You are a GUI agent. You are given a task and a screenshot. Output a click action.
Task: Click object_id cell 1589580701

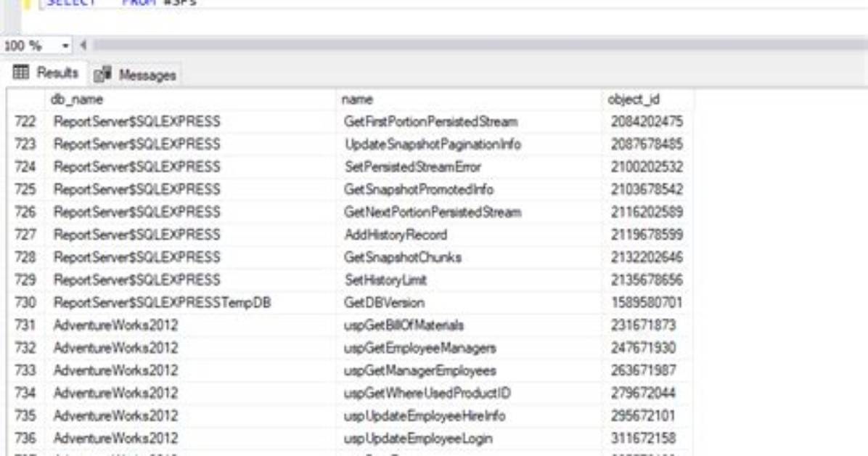coord(647,303)
